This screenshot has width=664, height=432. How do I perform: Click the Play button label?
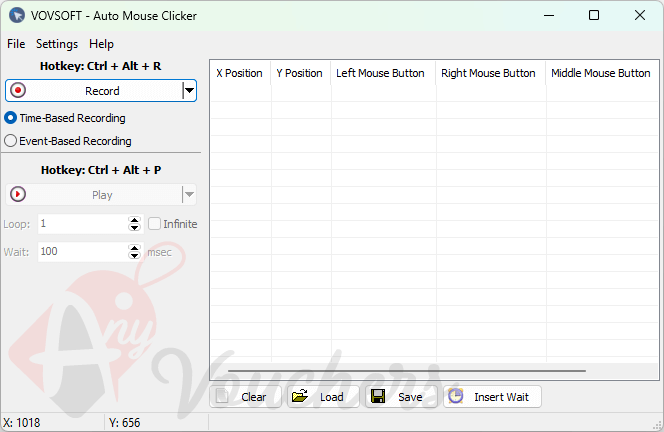coord(102,195)
